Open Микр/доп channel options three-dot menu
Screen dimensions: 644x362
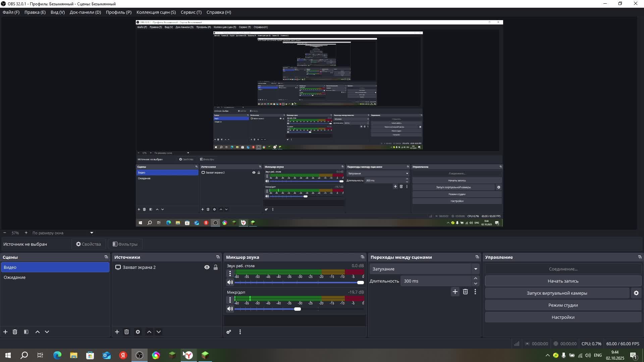click(x=230, y=300)
